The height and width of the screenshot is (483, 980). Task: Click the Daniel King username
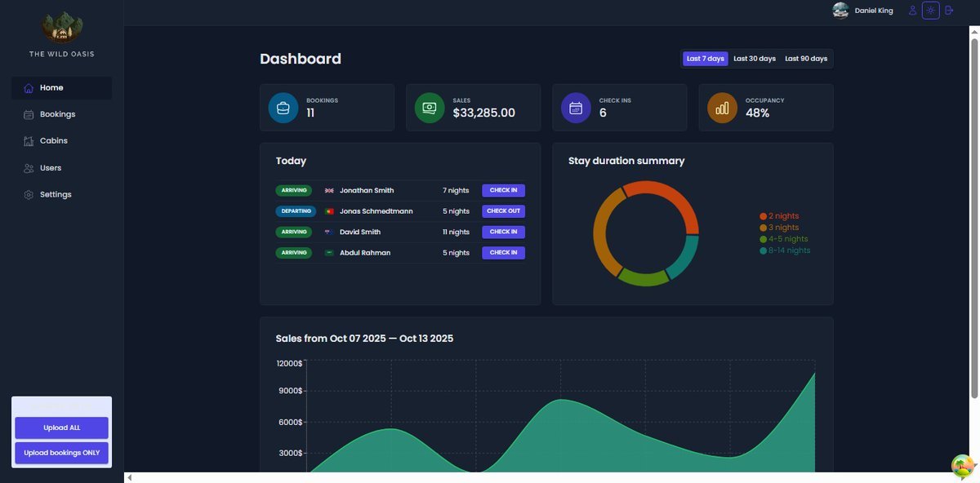(x=874, y=11)
